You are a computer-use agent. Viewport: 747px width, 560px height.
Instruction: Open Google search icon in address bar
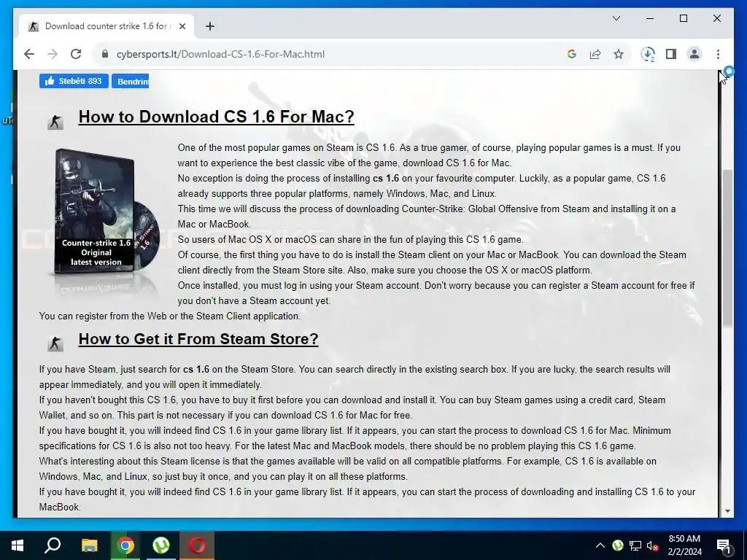click(x=572, y=54)
